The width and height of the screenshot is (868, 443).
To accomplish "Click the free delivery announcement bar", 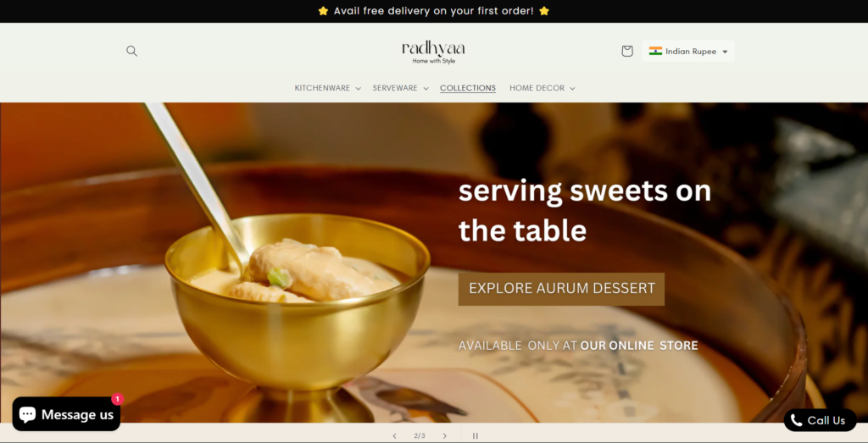I will [x=434, y=11].
